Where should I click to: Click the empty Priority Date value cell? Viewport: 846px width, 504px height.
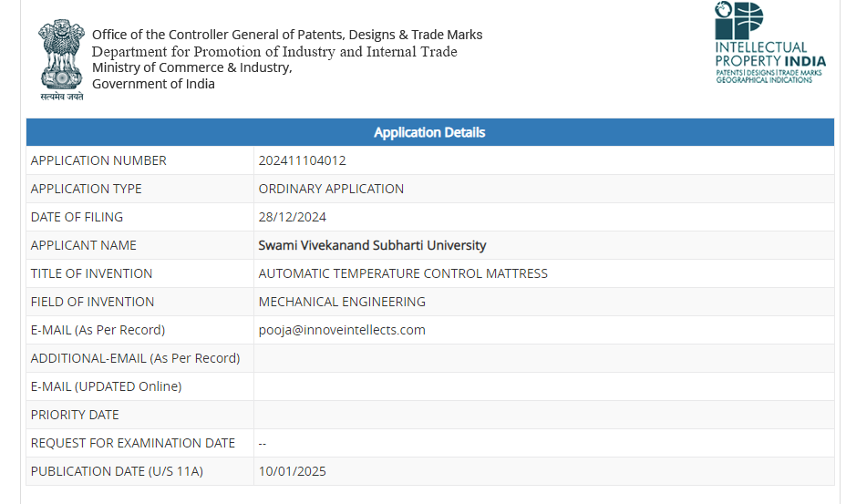pos(543,415)
